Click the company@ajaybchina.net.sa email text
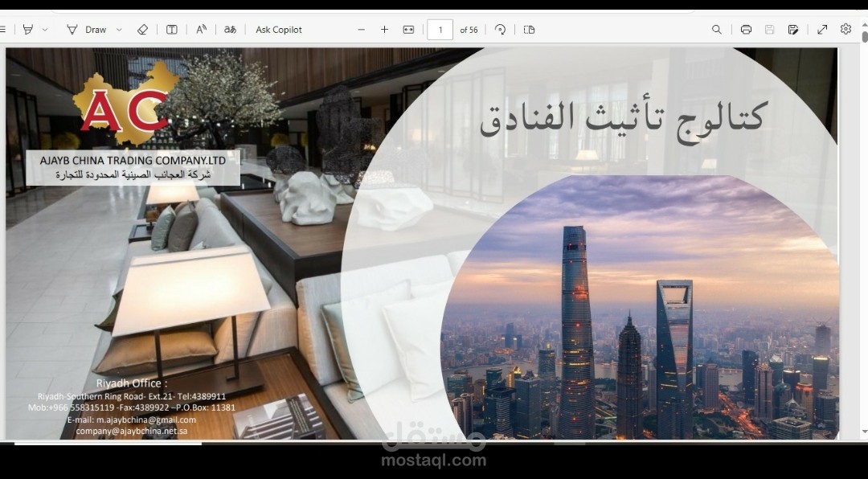The image size is (868, 479). click(132, 430)
